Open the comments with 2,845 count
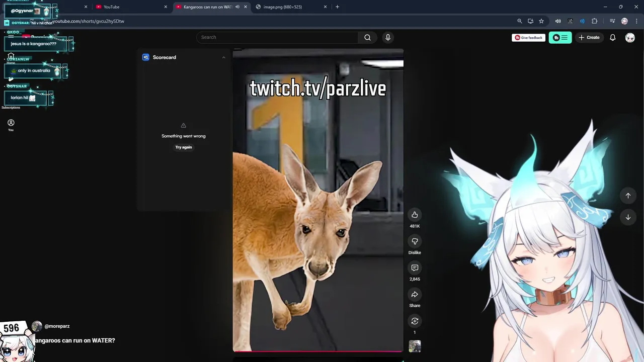This screenshot has height=362, width=644. pyautogui.click(x=415, y=268)
